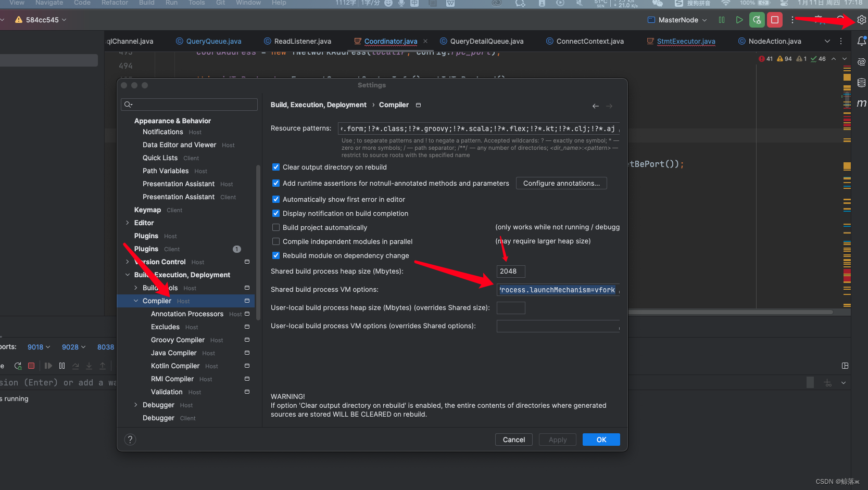
Task: Close the Coordinator.java editor tab
Action: click(x=425, y=41)
